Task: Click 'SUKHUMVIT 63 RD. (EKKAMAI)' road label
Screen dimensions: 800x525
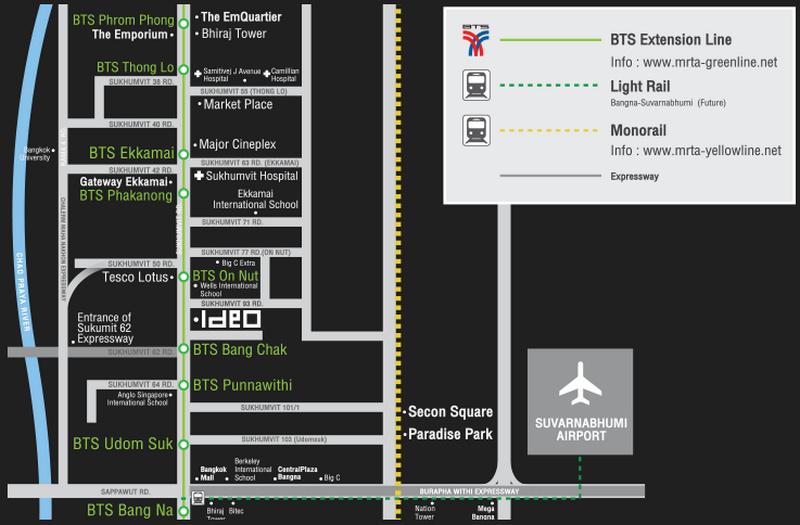Action: [249, 163]
